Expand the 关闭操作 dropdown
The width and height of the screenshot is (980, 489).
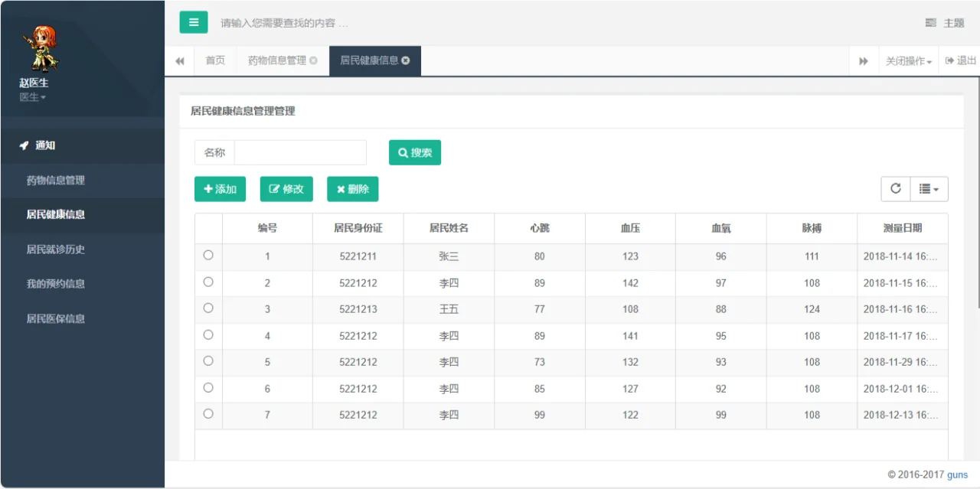908,61
